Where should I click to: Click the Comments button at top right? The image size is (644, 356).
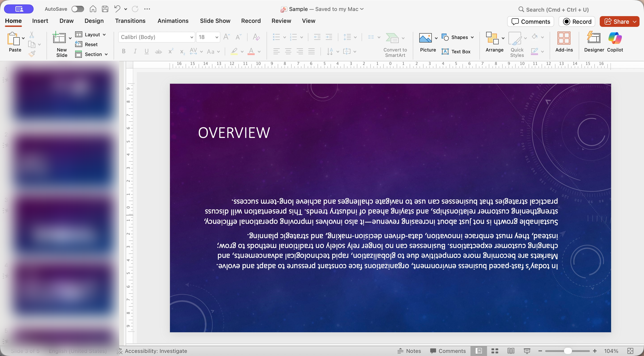point(530,21)
